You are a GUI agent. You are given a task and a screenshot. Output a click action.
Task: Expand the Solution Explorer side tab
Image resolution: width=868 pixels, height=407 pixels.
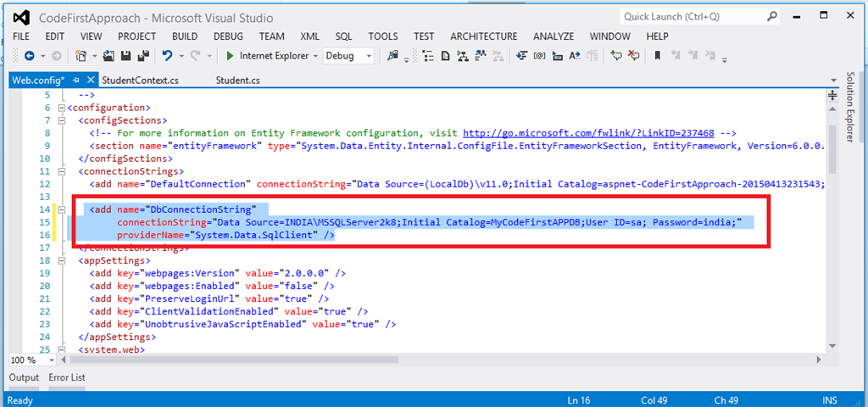[850, 107]
